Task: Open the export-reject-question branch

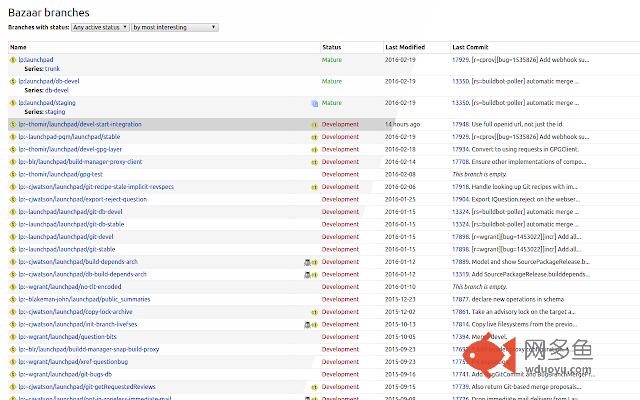Action: pyautogui.click(x=82, y=199)
